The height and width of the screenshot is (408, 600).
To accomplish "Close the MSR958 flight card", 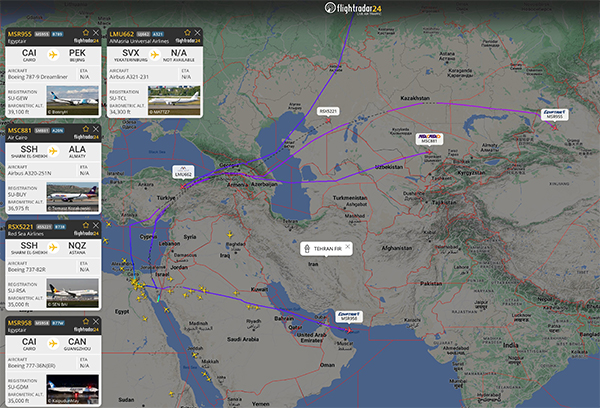I will pyautogui.click(x=96, y=322).
